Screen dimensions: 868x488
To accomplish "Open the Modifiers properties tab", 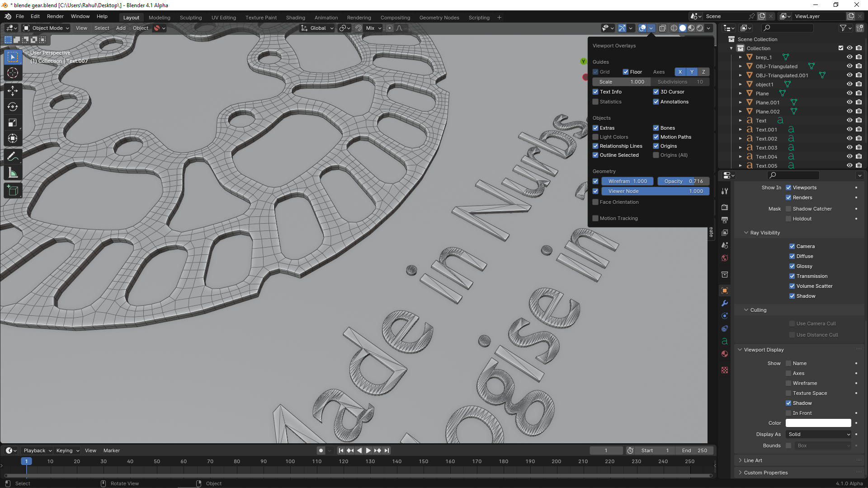I will point(725,303).
